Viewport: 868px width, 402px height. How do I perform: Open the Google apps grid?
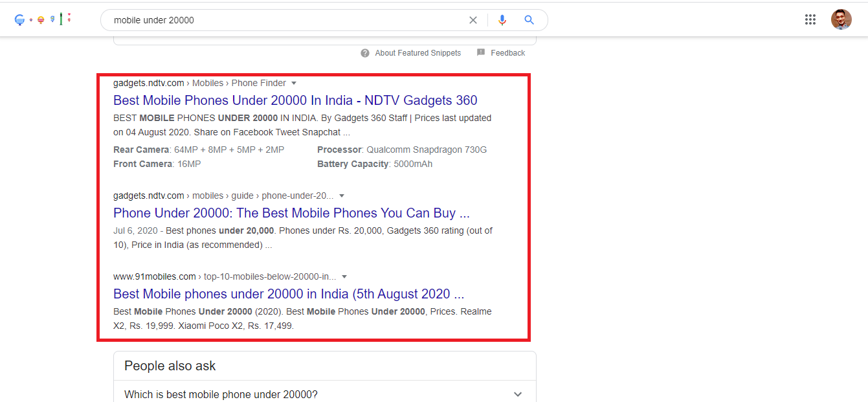[x=810, y=19]
